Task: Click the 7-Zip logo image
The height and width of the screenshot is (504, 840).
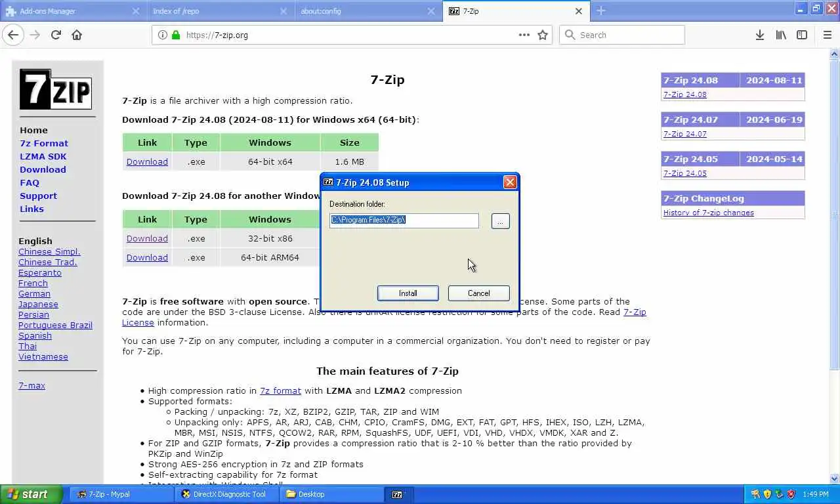Action: pyautogui.click(x=56, y=89)
